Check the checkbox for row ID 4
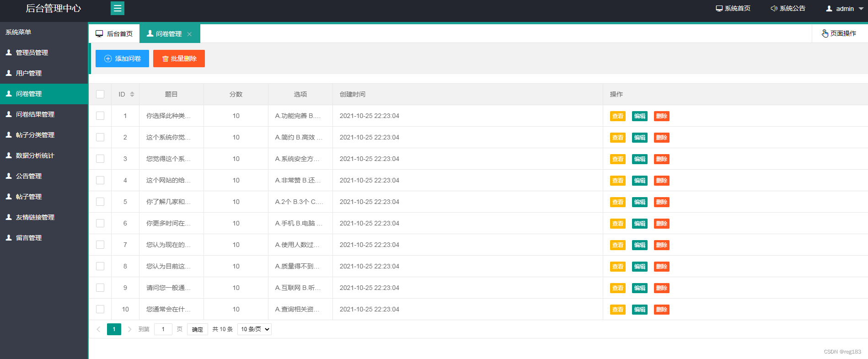Screen dimensions: 868x359 pyautogui.click(x=100, y=180)
